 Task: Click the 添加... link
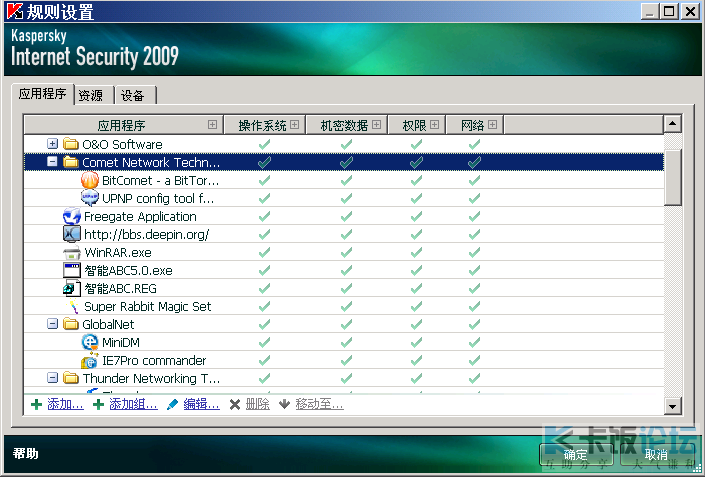click(x=66, y=404)
